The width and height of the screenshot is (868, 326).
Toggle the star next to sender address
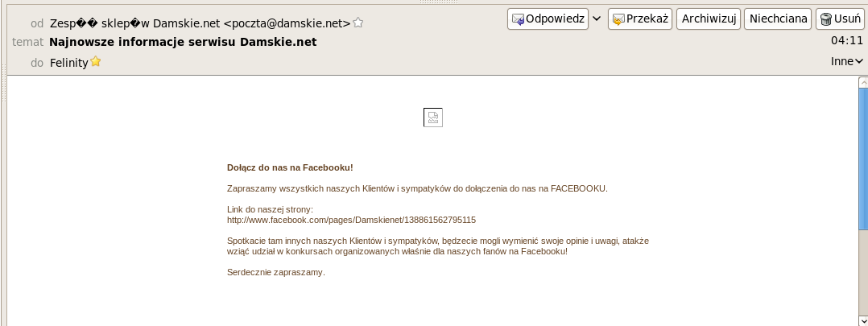(x=359, y=23)
